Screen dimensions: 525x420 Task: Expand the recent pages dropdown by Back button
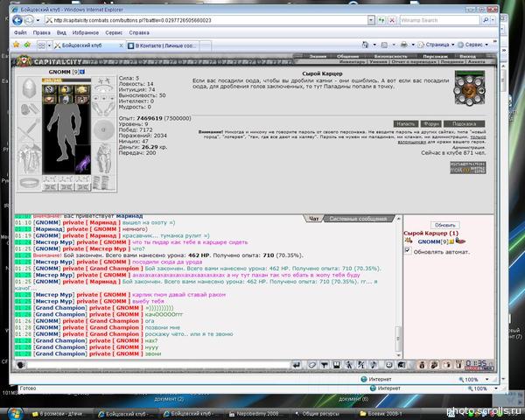[38, 20]
